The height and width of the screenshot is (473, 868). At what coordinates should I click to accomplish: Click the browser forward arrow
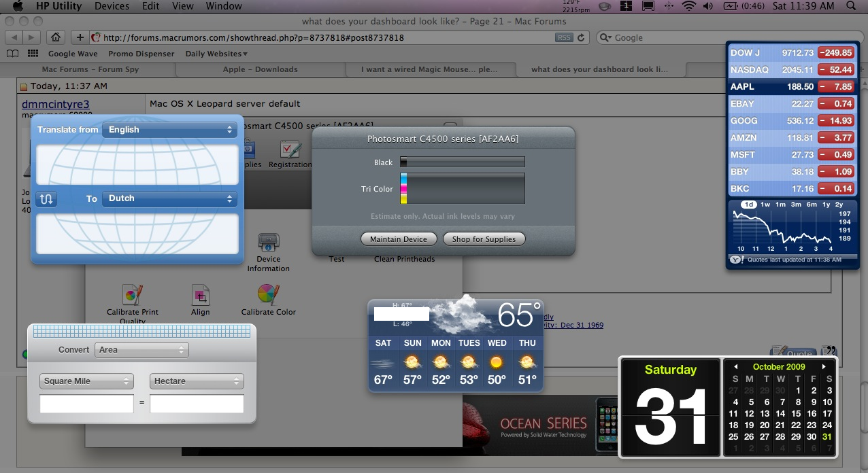coord(33,37)
